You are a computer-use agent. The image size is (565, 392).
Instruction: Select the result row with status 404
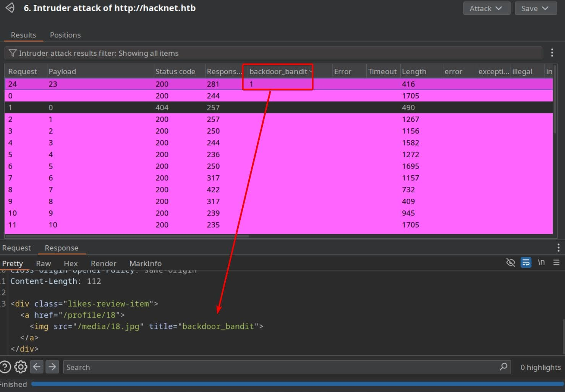point(162,107)
